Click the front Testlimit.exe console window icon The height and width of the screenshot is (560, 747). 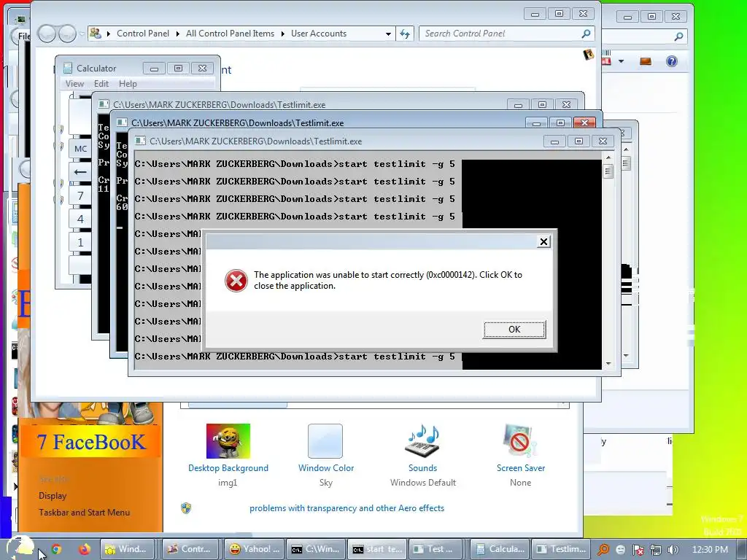140,141
